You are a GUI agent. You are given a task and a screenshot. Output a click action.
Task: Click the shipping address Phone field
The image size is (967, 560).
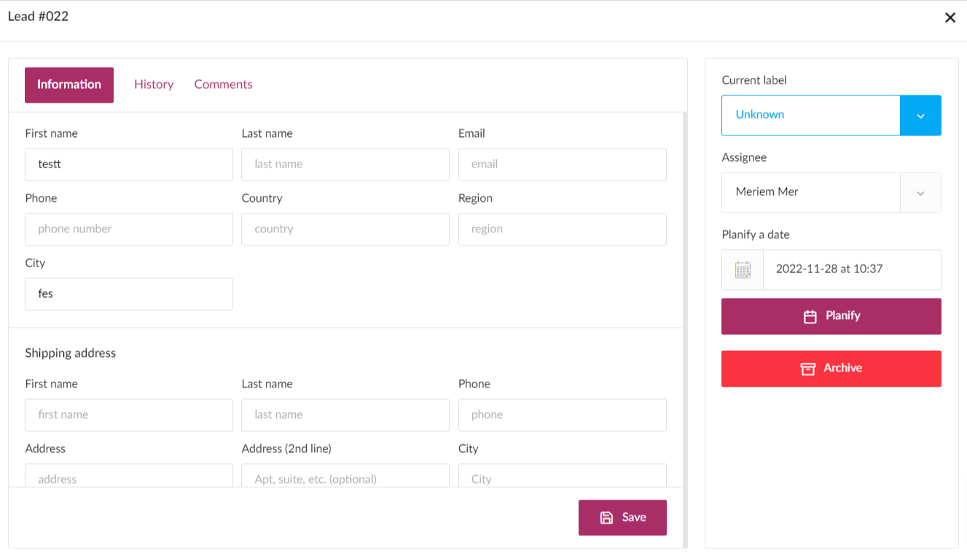562,415
